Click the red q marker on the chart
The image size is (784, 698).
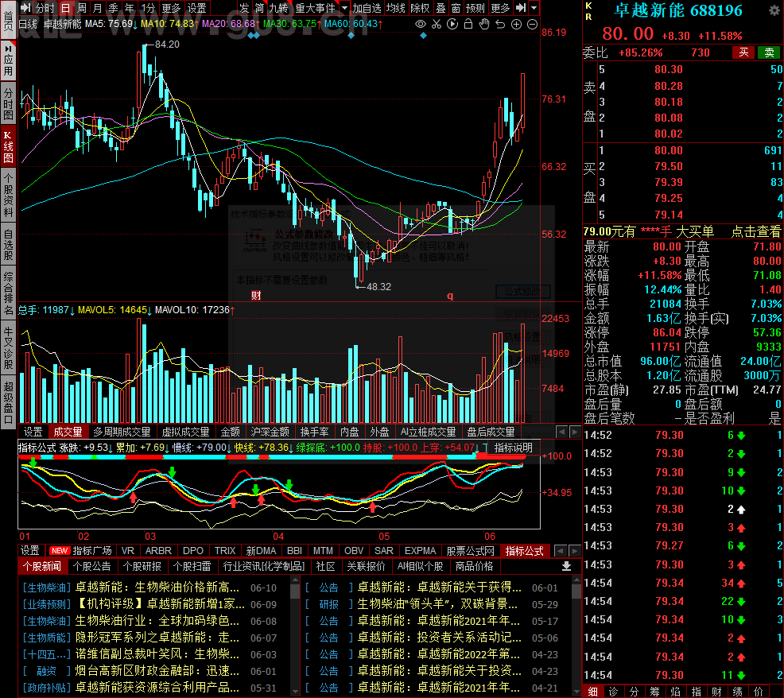tap(451, 296)
